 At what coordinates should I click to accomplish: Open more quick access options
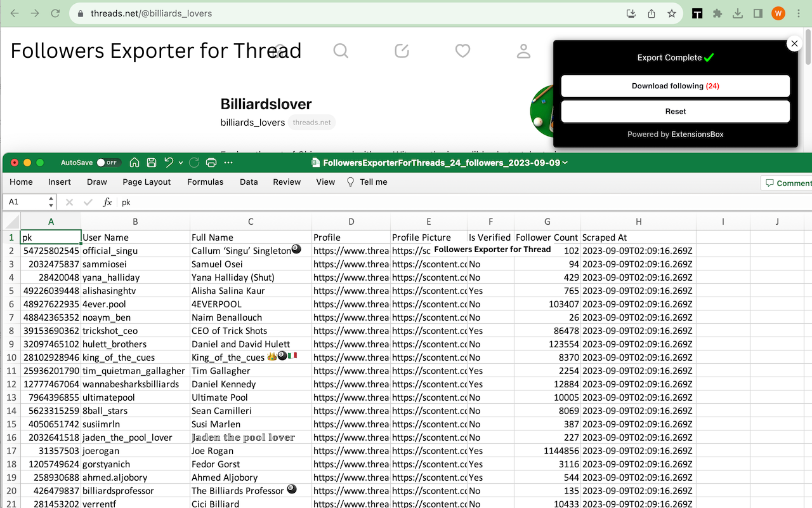point(228,163)
